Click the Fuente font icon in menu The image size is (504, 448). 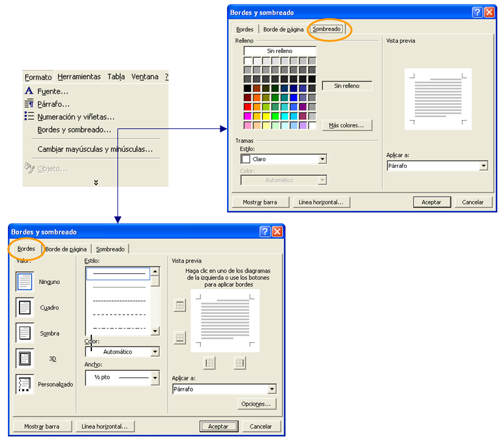coord(29,91)
